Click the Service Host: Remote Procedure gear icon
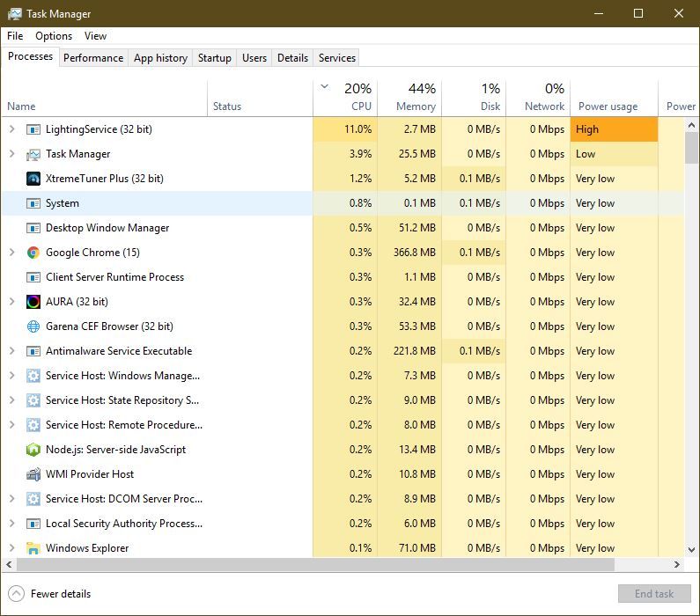The width and height of the screenshot is (700, 616). pyautogui.click(x=33, y=425)
